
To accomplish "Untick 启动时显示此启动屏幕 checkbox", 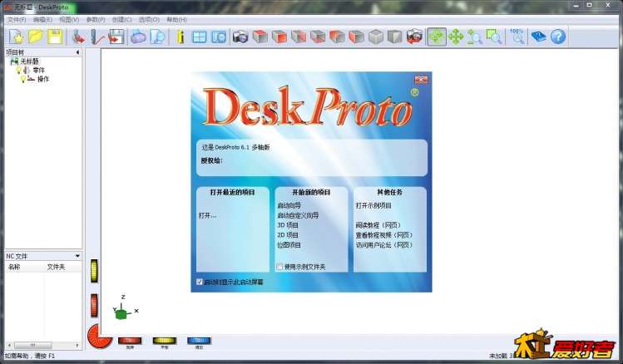I will click(x=200, y=282).
